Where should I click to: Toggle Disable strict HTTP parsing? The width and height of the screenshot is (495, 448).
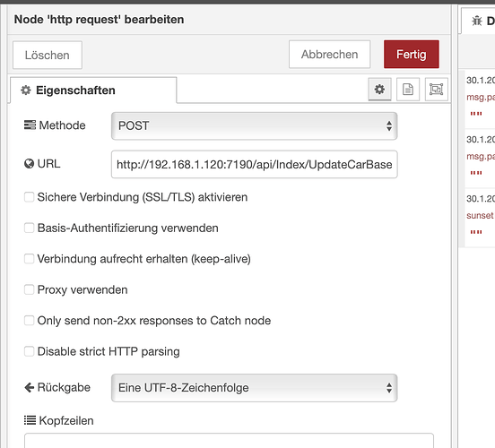pyautogui.click(x=29, y=351)
